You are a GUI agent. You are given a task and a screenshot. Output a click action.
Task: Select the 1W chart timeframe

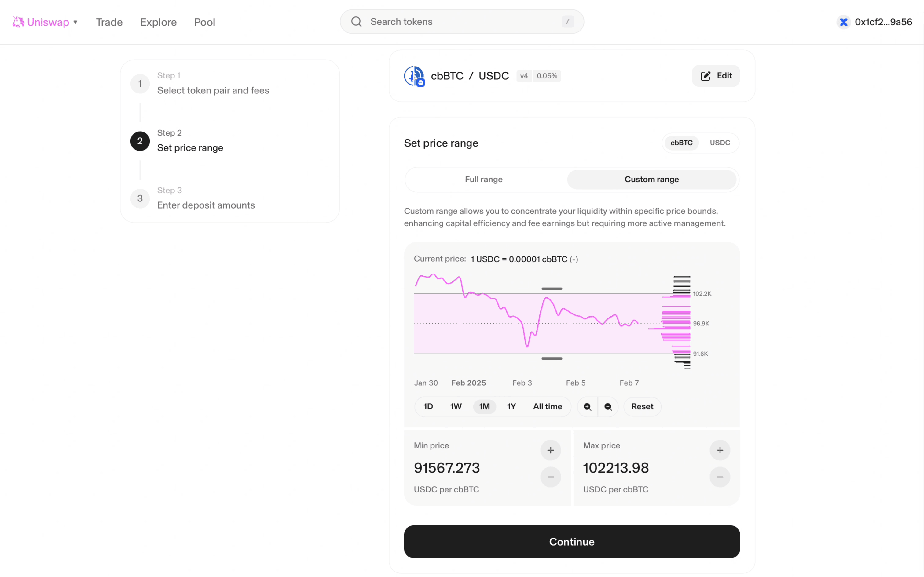click(456, 407)
